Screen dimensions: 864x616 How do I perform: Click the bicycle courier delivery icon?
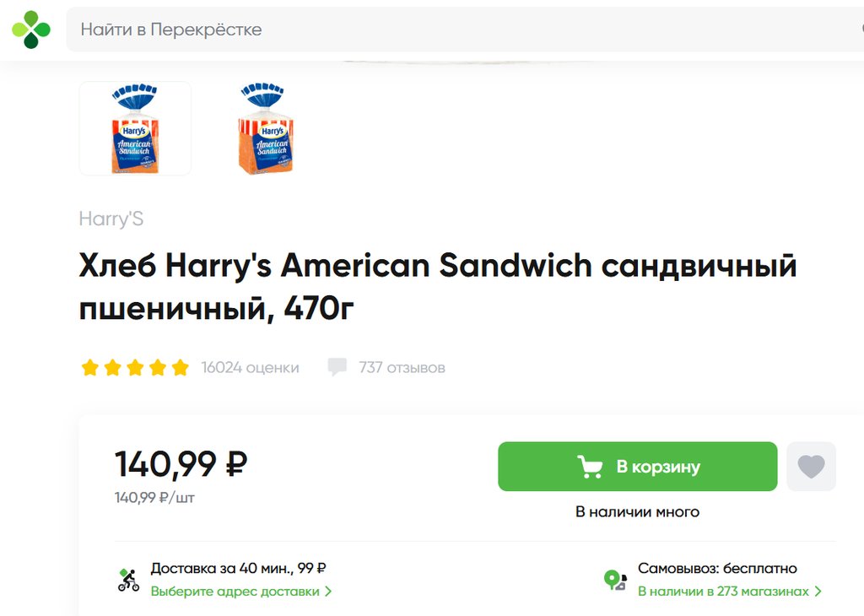128,580
